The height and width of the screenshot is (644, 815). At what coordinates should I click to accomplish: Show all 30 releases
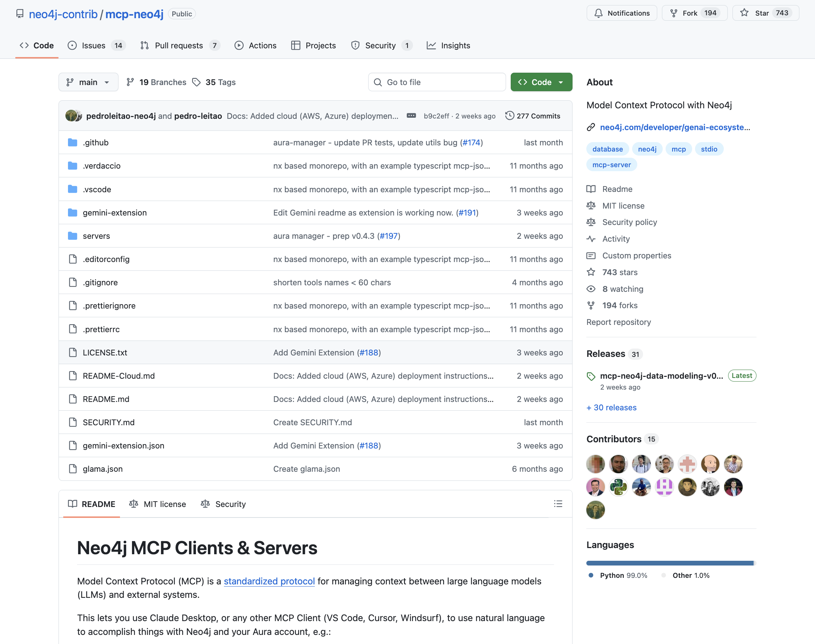click(x=611, y=408)
